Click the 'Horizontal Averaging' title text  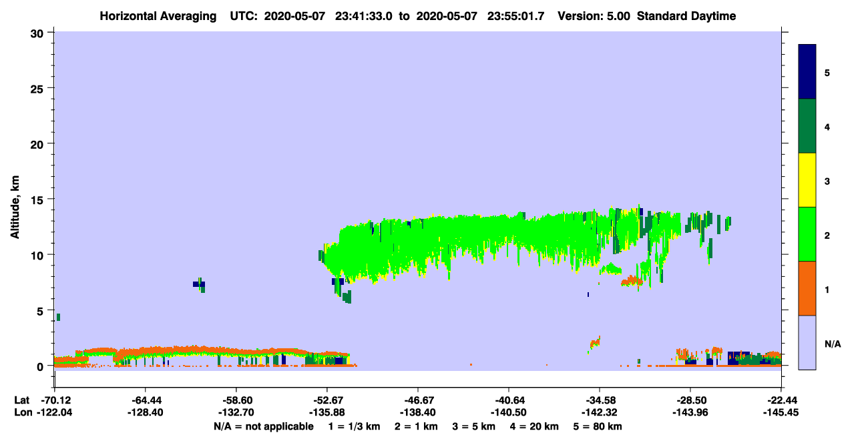pos(158,16)
